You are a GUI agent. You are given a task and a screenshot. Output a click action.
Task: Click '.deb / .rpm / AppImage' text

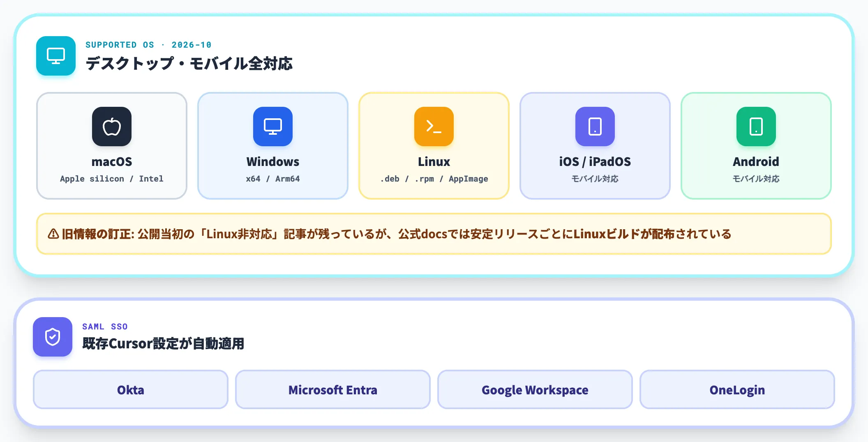point(434,179)
